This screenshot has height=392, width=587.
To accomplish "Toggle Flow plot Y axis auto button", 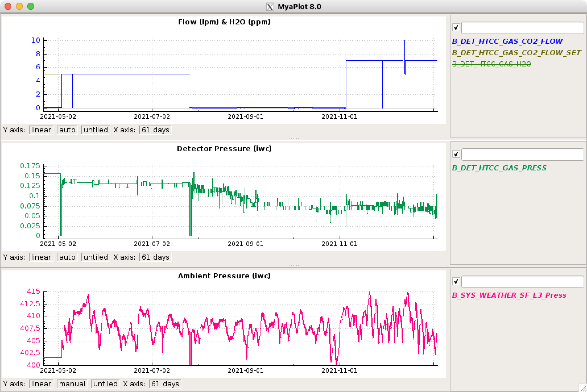I will tap(67, 130).
